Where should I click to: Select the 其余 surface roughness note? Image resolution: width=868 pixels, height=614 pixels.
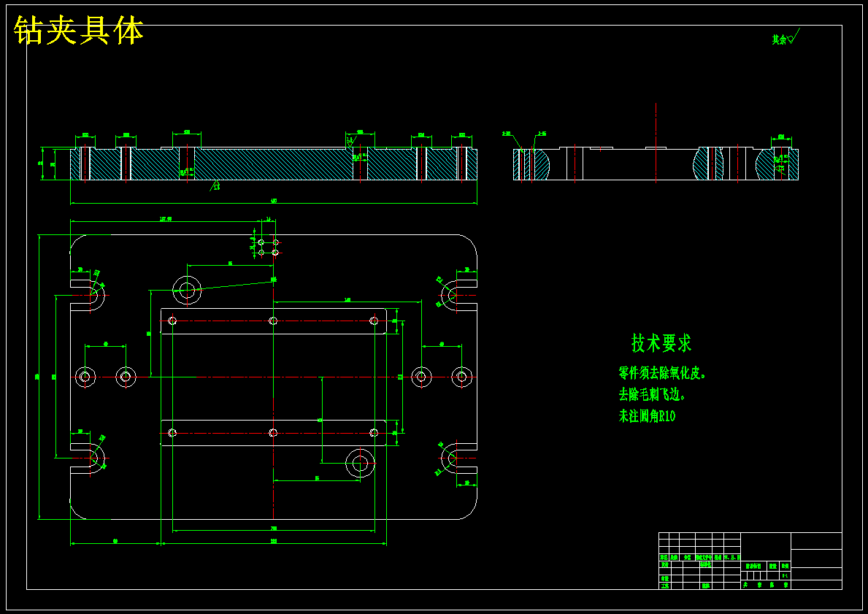click(786, 38)
